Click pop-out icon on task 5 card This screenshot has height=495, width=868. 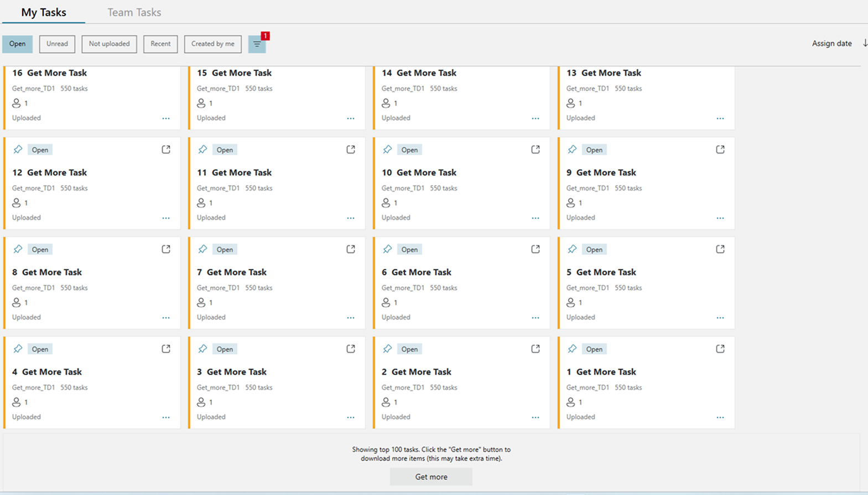pos(720,249)
